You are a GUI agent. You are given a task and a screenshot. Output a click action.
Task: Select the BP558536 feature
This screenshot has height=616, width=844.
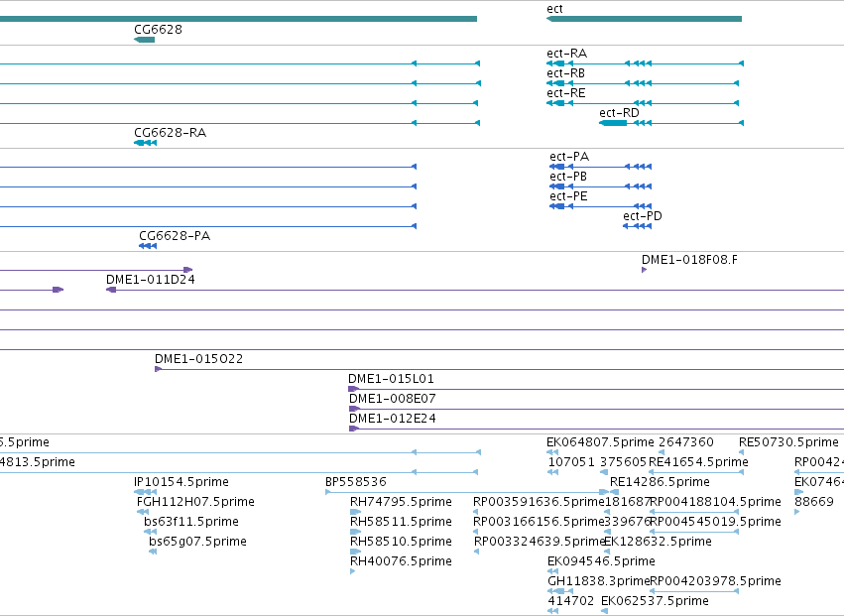pyautogui.click(x=467, y=492)
